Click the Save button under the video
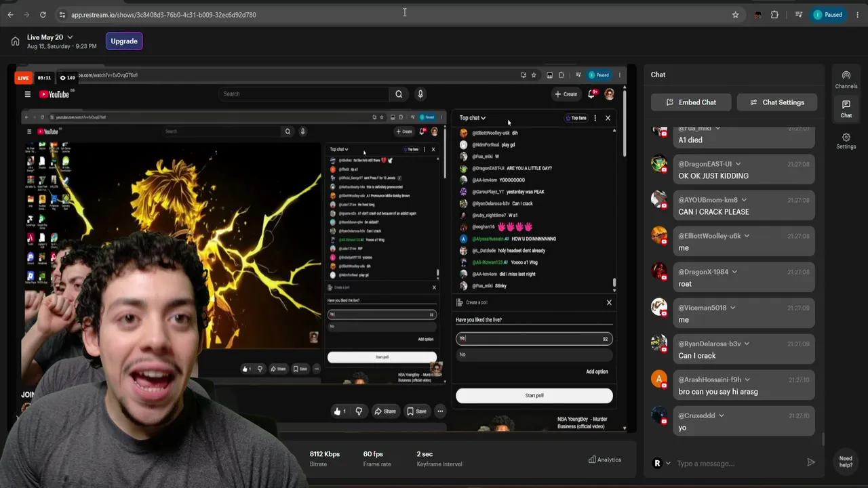The width and height of the screenshot is (868, 488). pos(416,411)
